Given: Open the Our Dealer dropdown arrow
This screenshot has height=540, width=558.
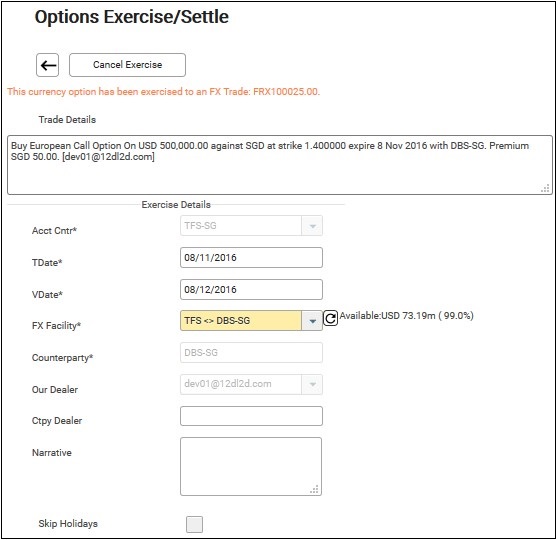Looking at the screenshot, I should (x=312, y=384).
